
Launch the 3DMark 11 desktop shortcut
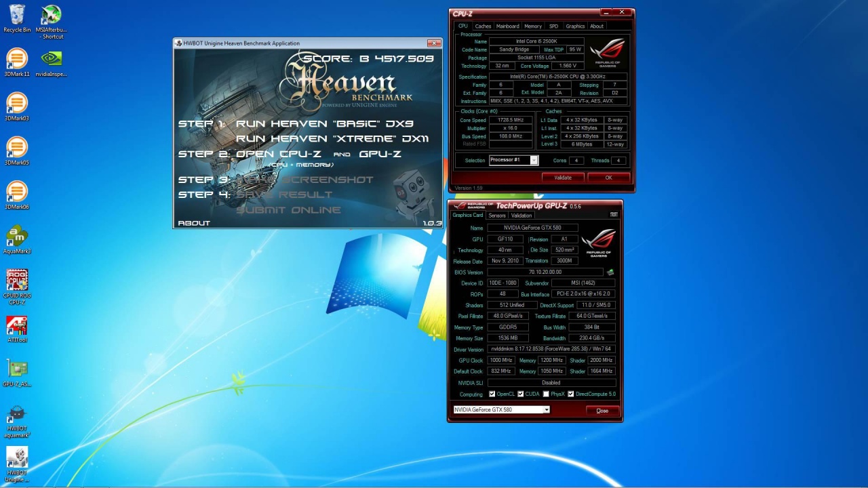[x=17, y=60]
